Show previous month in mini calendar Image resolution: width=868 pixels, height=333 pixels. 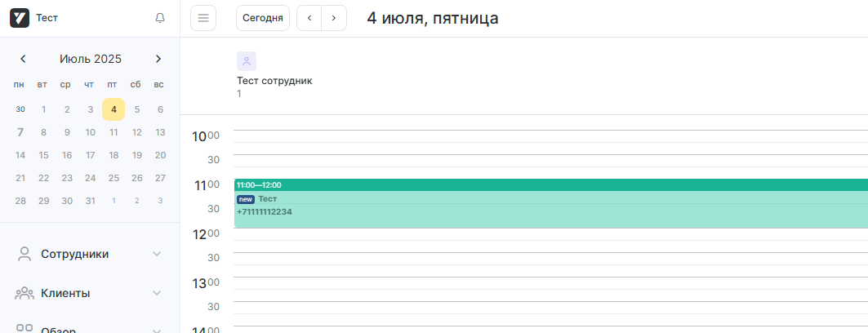point(23,59)
